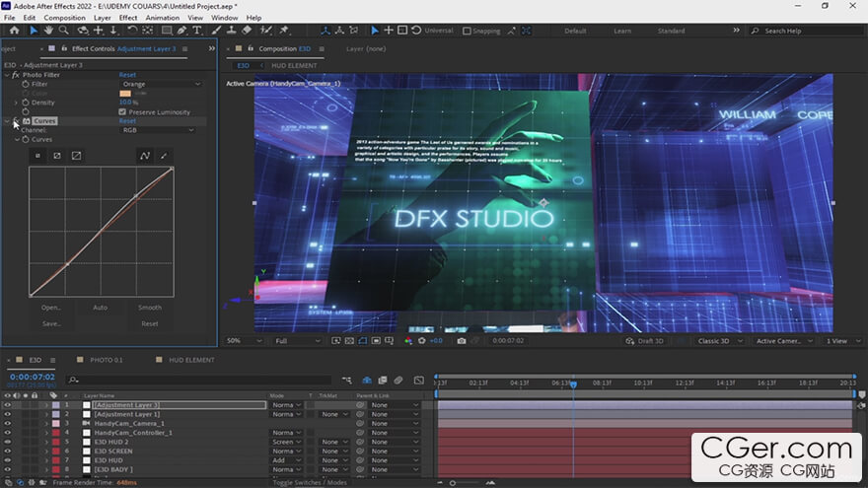This screenshot has height=488, width=868.
Task: Select the Learn workspace
Action: (x=622, y=31)
